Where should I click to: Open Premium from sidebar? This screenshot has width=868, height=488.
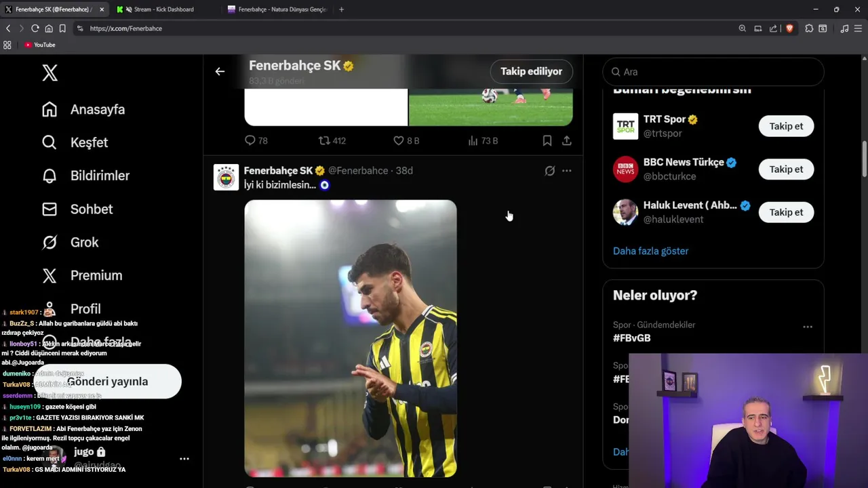click(82, 275)
